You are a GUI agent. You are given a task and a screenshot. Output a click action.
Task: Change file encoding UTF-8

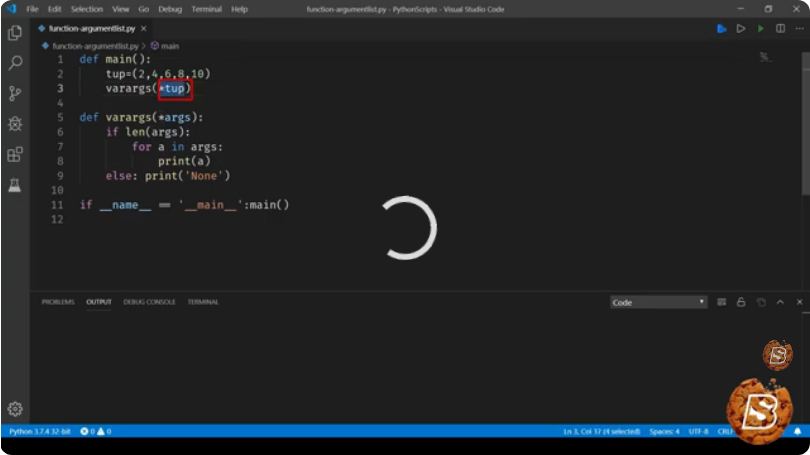tap(698, 431)
